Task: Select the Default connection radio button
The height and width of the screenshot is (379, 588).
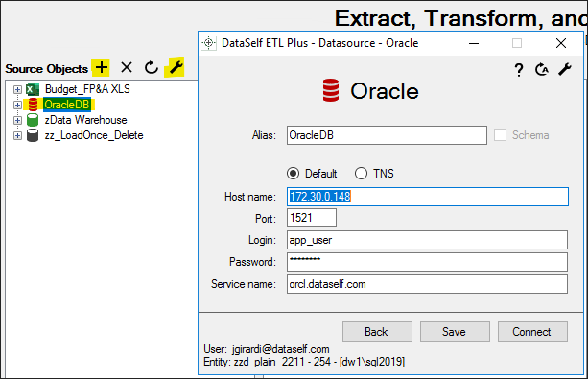Action: point(293,174)
